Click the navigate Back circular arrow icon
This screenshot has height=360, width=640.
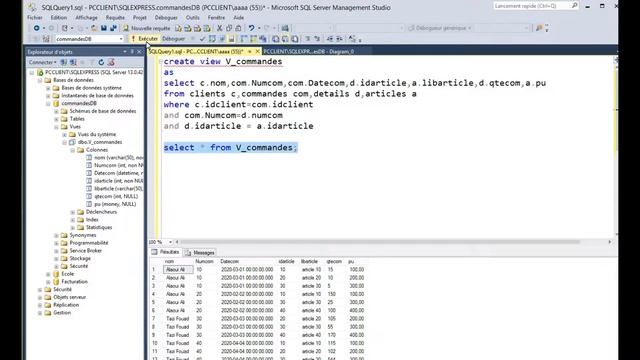click(36, 28)
